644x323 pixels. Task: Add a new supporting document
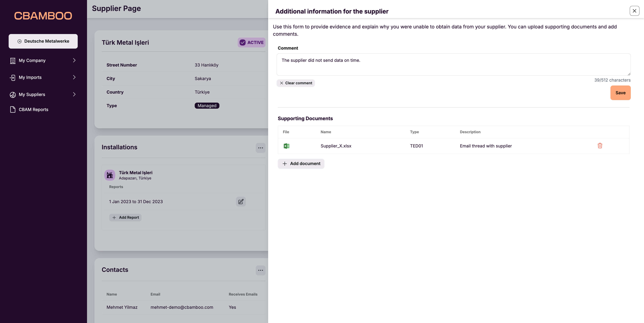301,164
